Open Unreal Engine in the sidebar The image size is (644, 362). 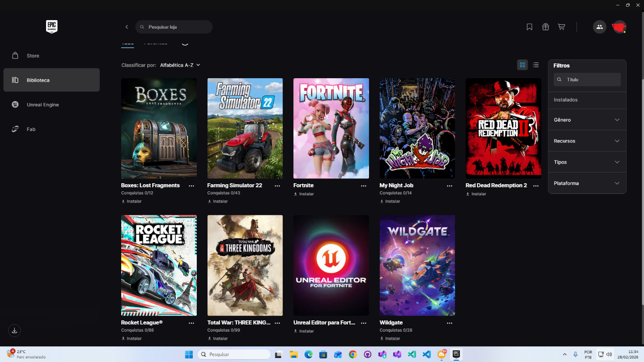(x=51, y=105)
